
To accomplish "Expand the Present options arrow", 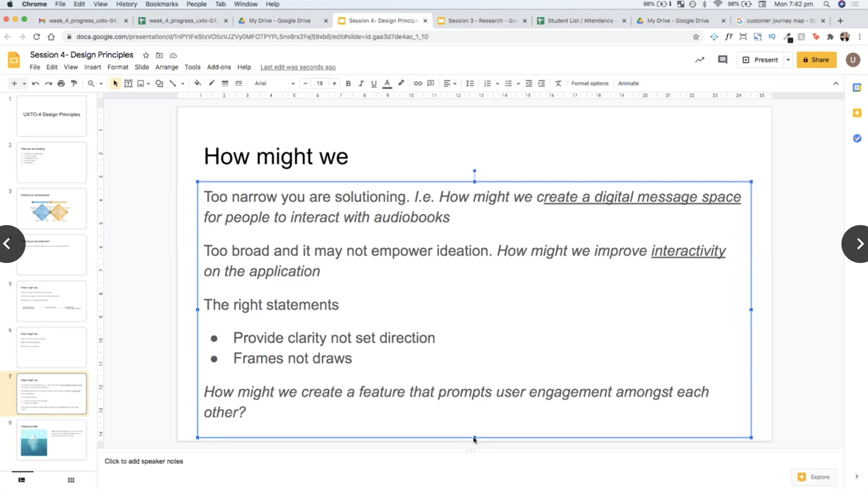I will click(x=788, y=60).
